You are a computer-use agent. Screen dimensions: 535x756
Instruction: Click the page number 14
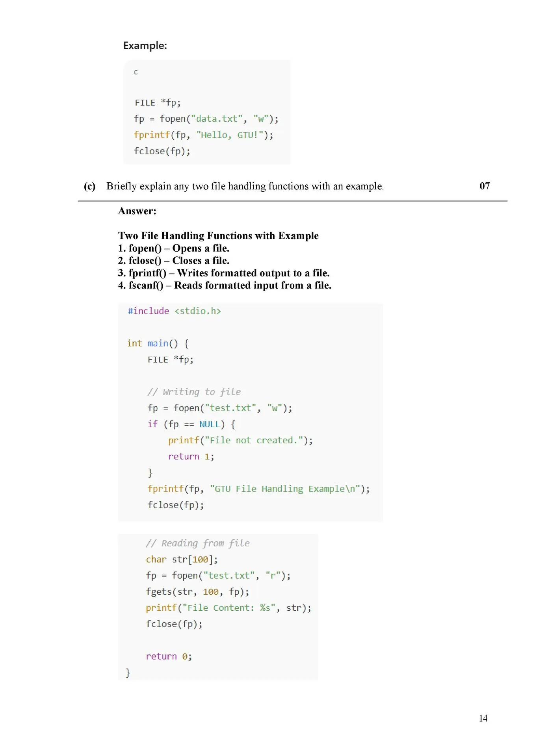click(x=483, y=719)
